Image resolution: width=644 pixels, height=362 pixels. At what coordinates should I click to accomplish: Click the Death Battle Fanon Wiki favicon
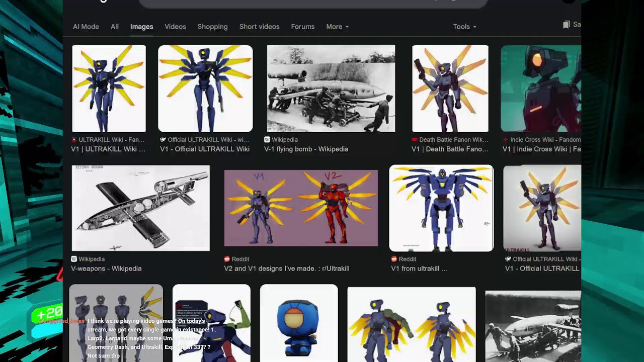[x=415, y=140]
